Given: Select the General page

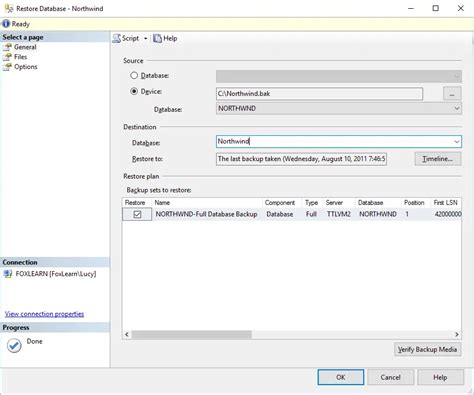Looking at the screenshot, I should (x=25, y=47).
